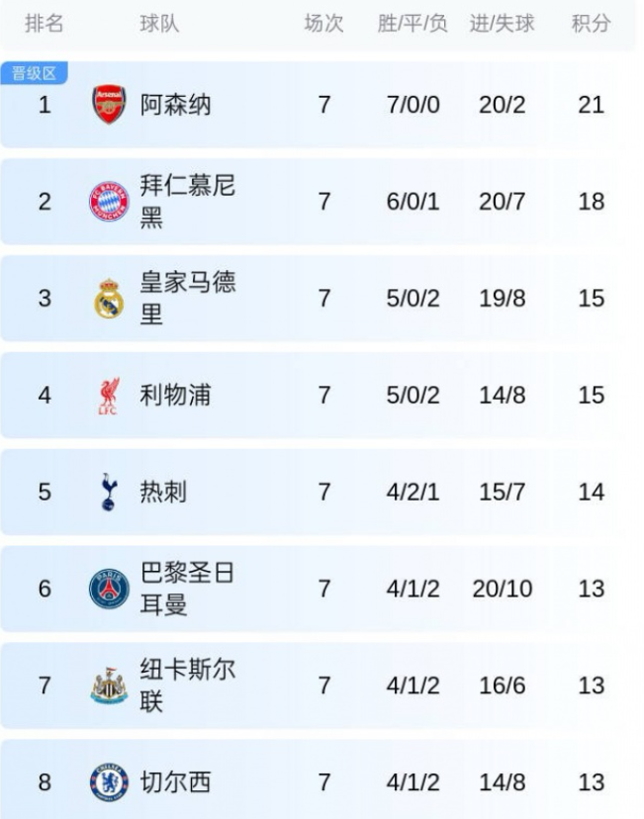Open the 拜仁慕尼黑 team name link

point(187,202)
